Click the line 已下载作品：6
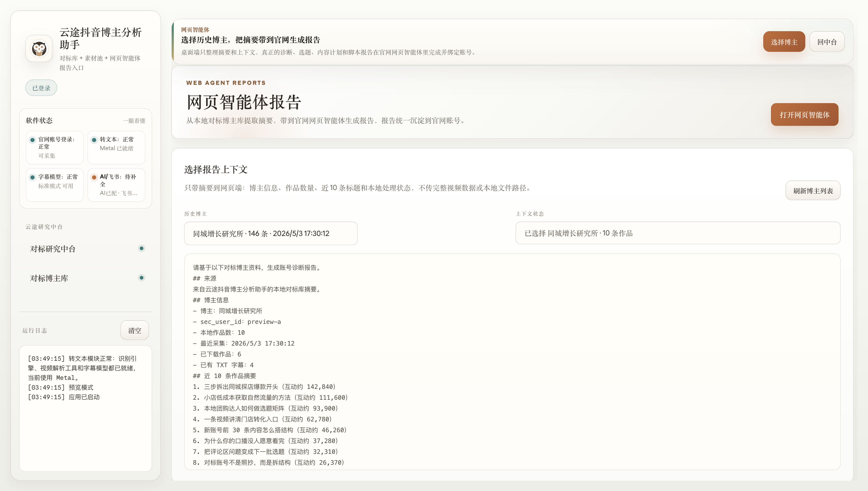 217,354
